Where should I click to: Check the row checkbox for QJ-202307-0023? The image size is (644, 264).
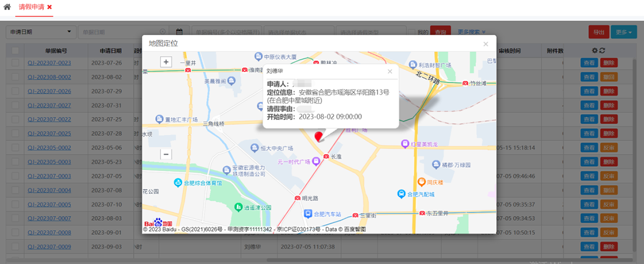pyautogui.click(x=15, y=63)
